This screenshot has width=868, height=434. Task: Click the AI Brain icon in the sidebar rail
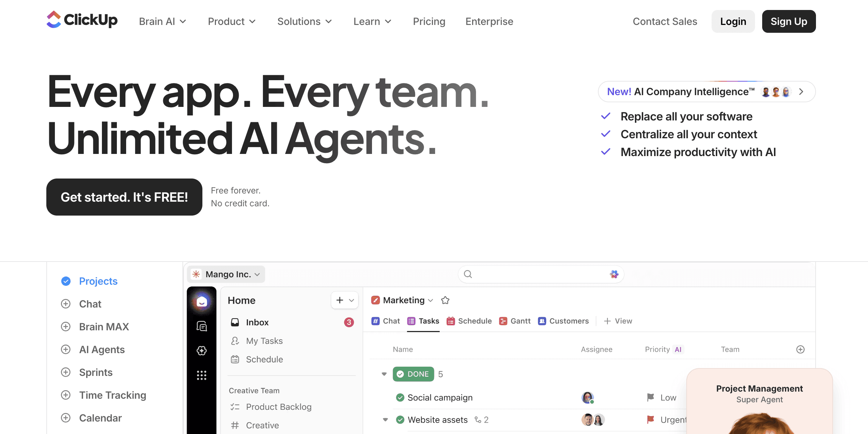pos(202,351)
